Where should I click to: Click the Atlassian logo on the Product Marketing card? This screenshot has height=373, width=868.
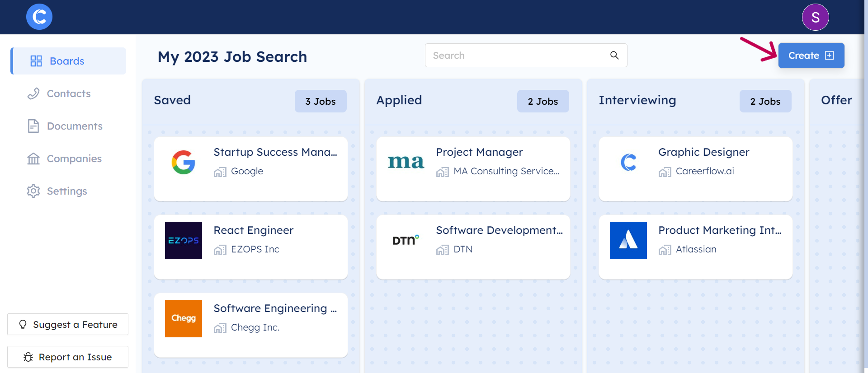point(628,240)
